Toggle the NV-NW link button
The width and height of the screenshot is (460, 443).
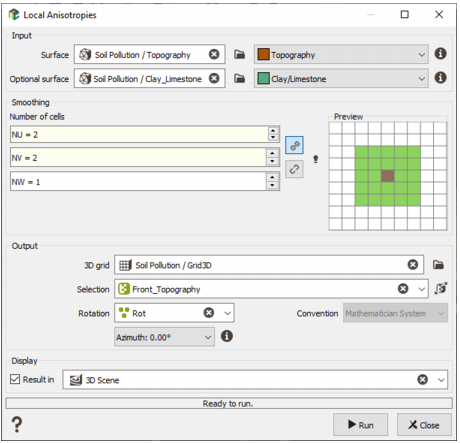tap(294, 169)
